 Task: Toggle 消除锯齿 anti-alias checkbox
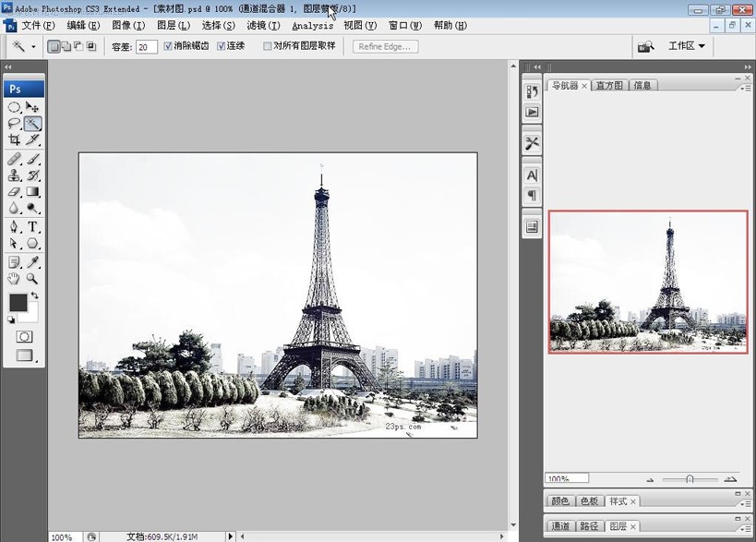click(x=168, y=46)
